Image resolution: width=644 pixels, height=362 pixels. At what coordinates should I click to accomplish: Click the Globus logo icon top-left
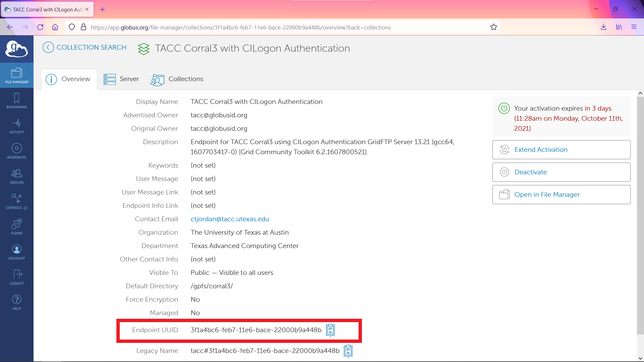coord(17,49)
